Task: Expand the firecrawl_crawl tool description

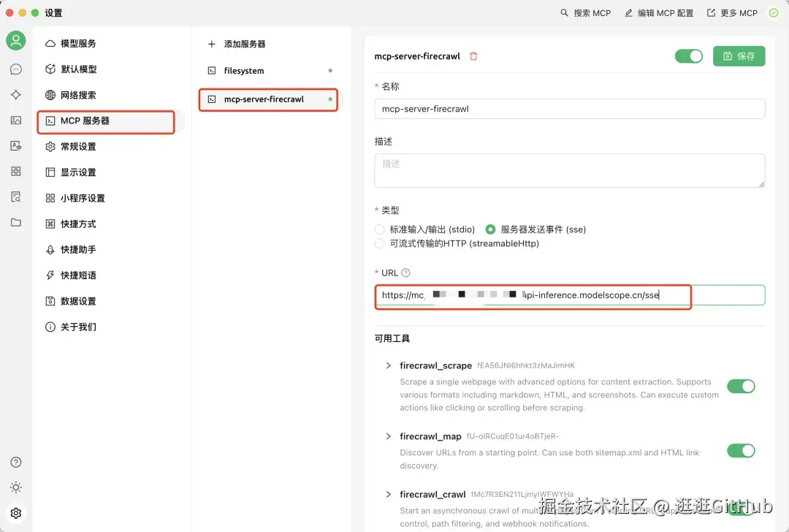Action: [388, 494]
